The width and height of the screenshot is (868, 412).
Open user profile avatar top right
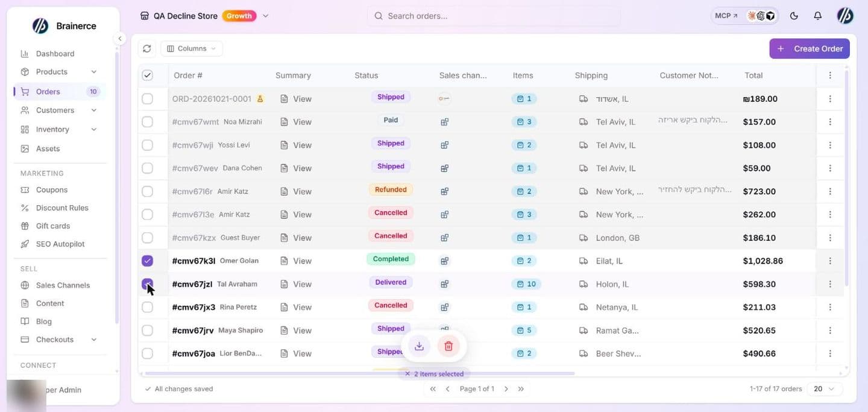pos(845,16)
